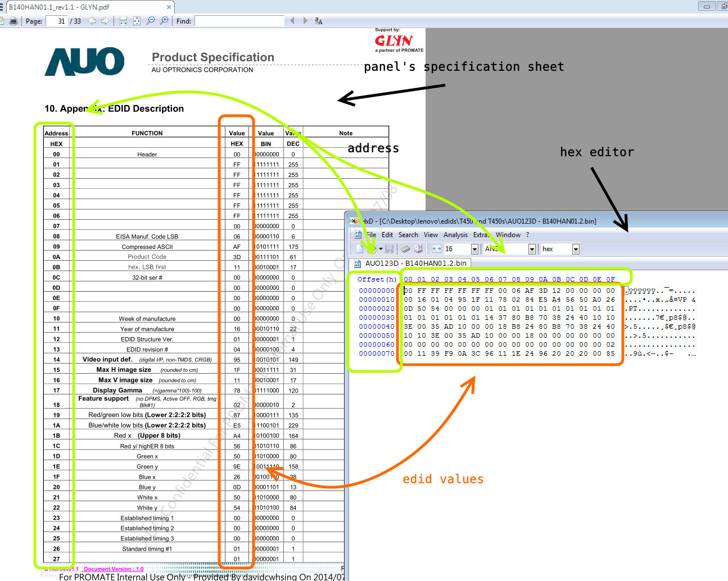Click offset row 00000030 in HxD

tap(377, 317)
